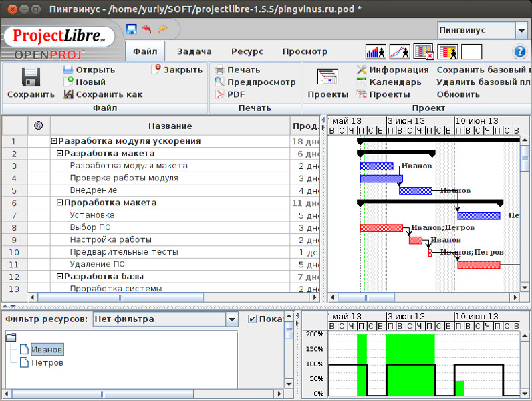This screenshot has height=401, width=532.
Task: Click the Сохранить как icon
Action: (x=68, y=94)
